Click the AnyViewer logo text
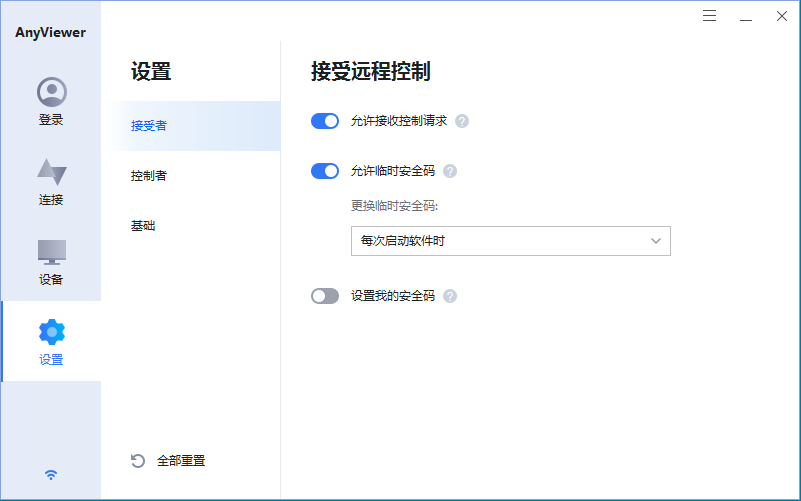The height and width of the screenshot is (501, 801). [x=51, y=32]
